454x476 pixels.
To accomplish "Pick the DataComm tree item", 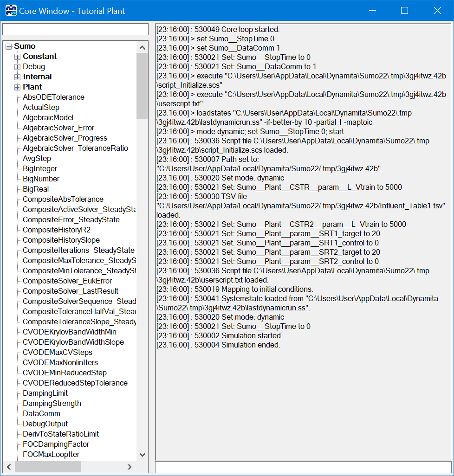I will [41, 414].
